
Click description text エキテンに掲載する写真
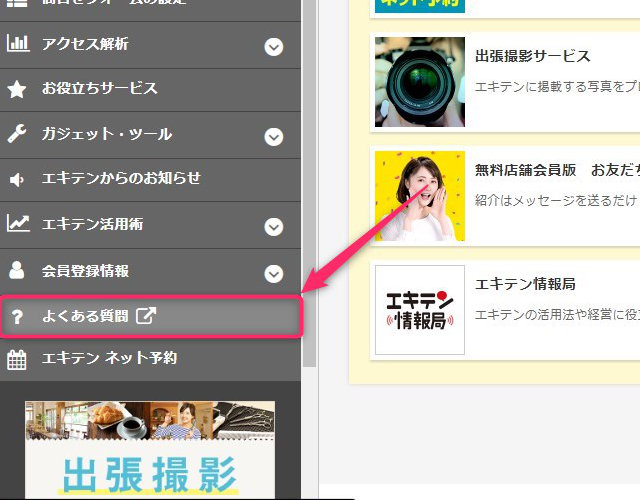[x=557, y=87]
